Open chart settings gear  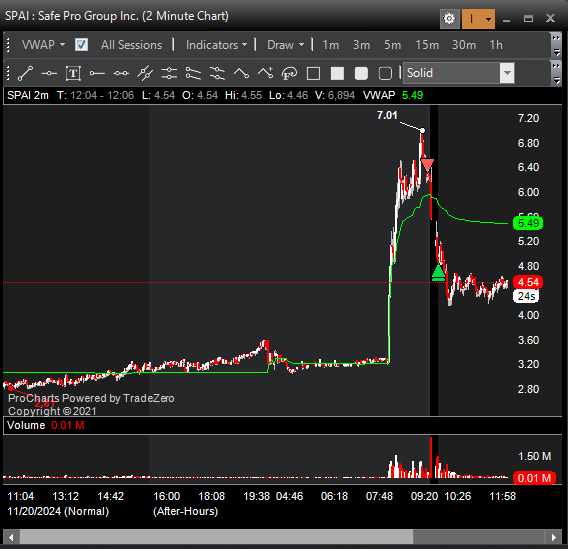tap(449, 18)
